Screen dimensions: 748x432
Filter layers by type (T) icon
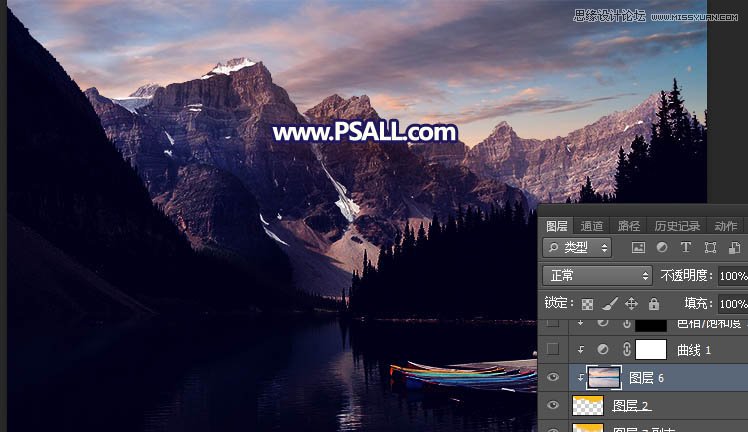pos(686,247)
